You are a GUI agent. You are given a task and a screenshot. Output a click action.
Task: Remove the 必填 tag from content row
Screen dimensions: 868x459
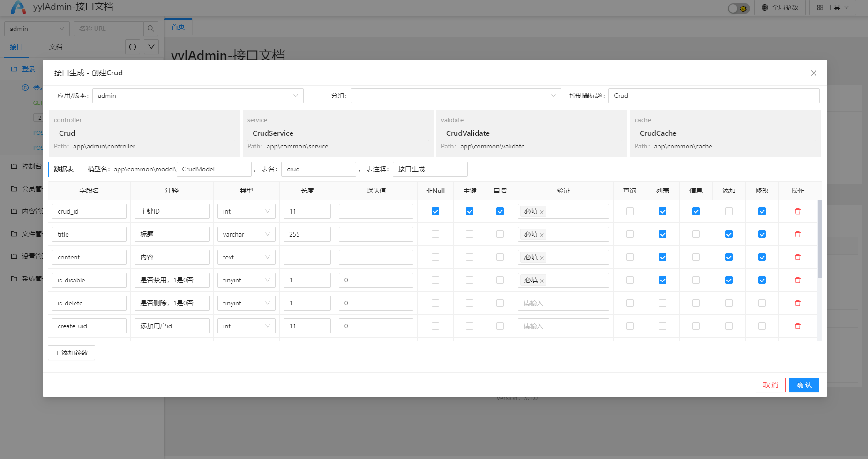click(x=541, y=258)
